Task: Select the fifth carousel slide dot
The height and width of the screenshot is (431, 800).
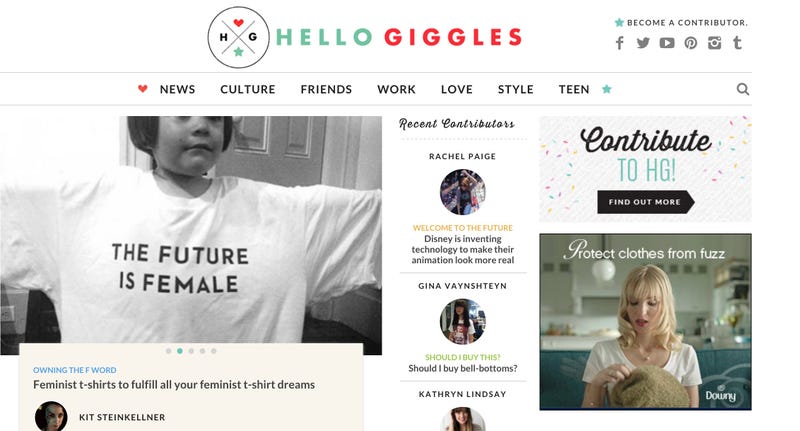Action: tap(213, 351)
